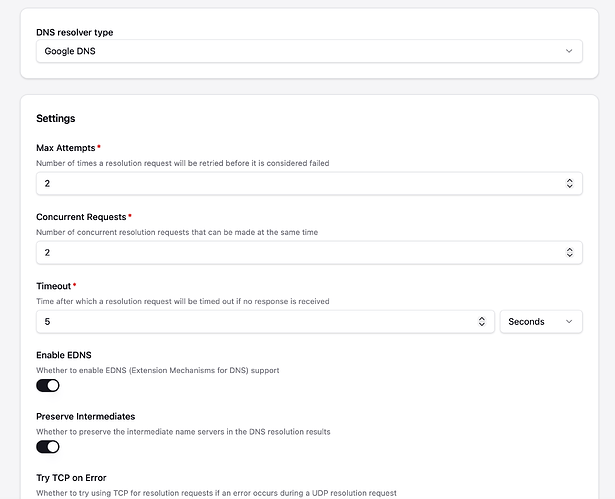Click the Extension Mechanisms for DNS description
The height and width of the screenshot is (499, 615).
pos(158,370)
